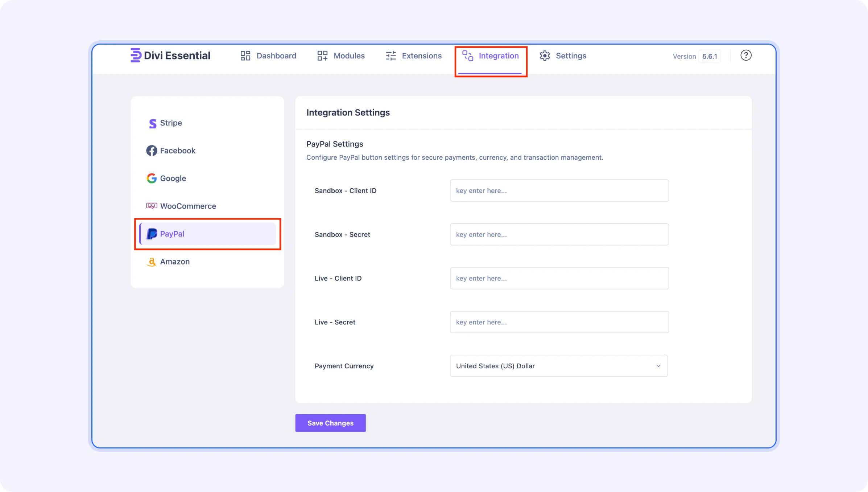Click the Save Changes button
868x492 pixels.
330,423
